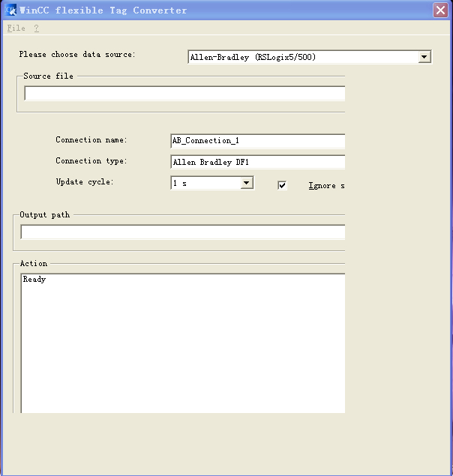Click the 'Output path' group label
Screen dimensions: 453x476
point(45,214)
